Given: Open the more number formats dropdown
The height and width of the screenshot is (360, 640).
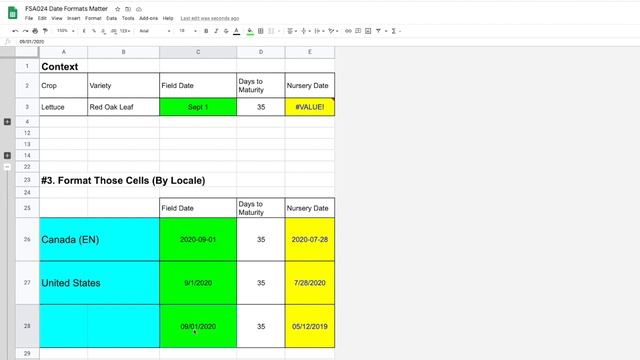Looking at the screenshot, I should [125, 31].
